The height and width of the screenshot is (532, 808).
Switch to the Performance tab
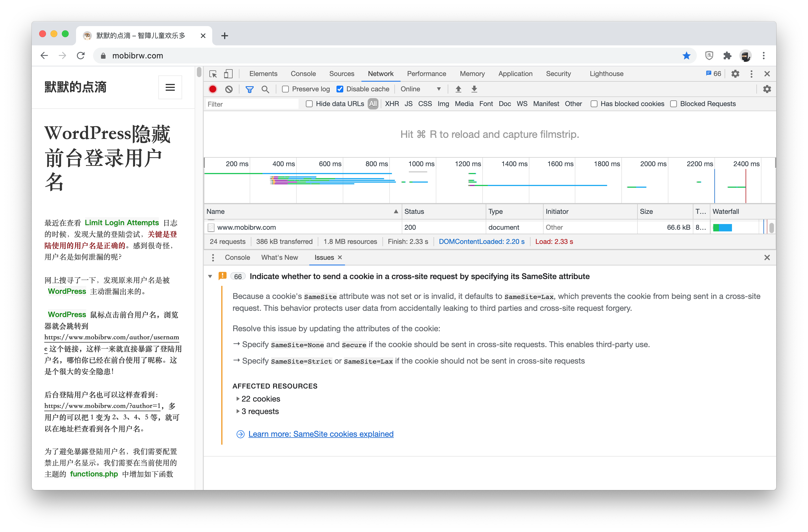point(426,74)
